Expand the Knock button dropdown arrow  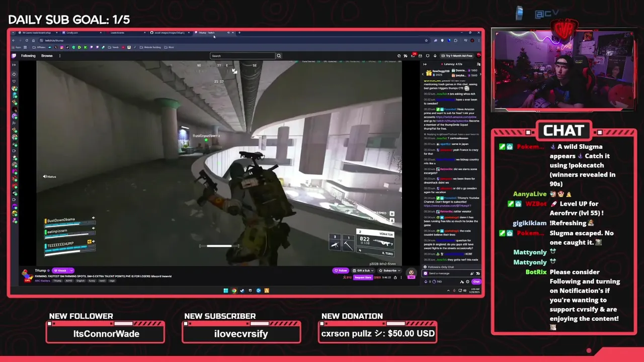coord(71,270)
